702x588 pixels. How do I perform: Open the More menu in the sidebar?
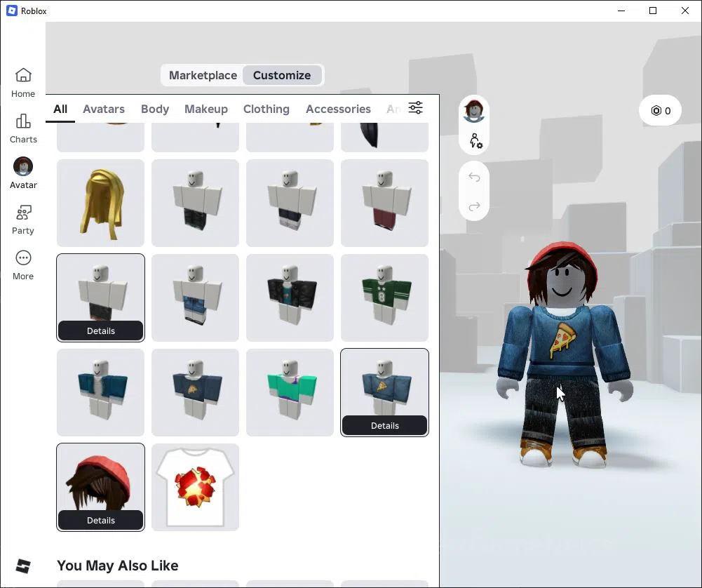tap(23, 265)
